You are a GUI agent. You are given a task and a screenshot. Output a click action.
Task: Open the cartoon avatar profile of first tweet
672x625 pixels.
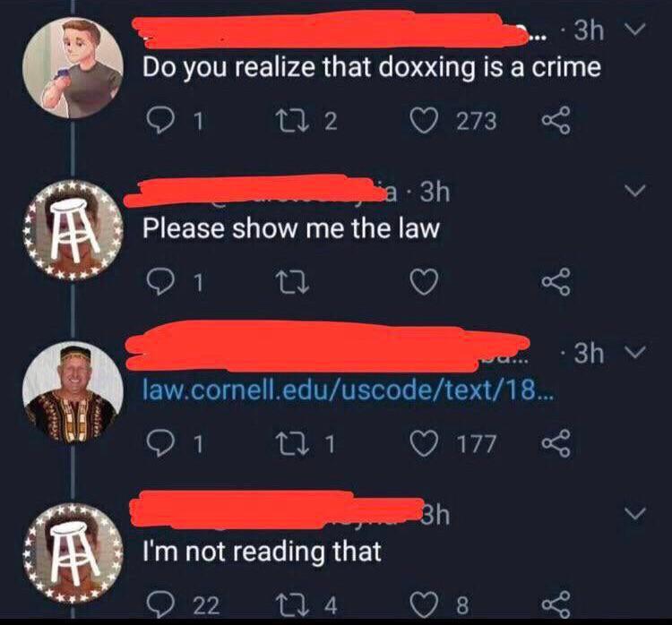[73, 68]
